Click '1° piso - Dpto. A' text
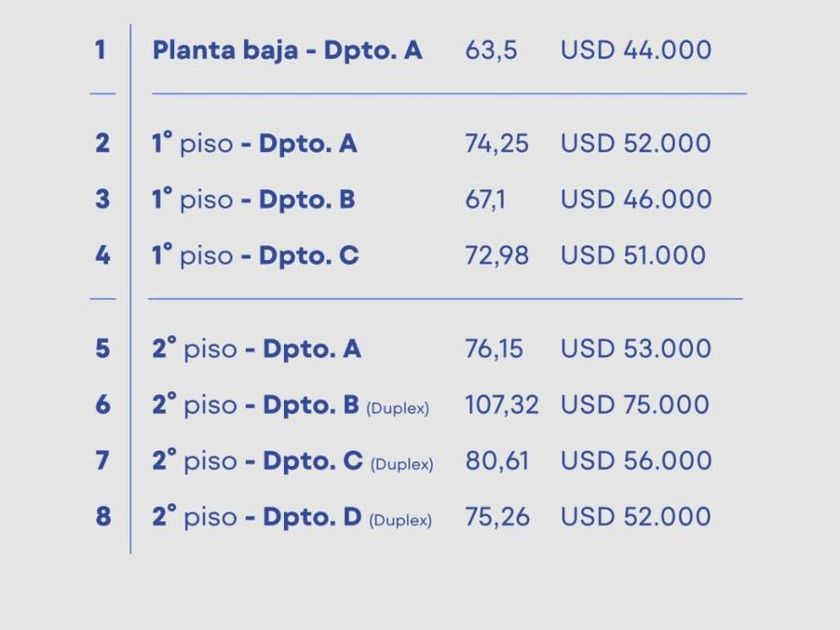The image size is (840, 630). [254, 143]
